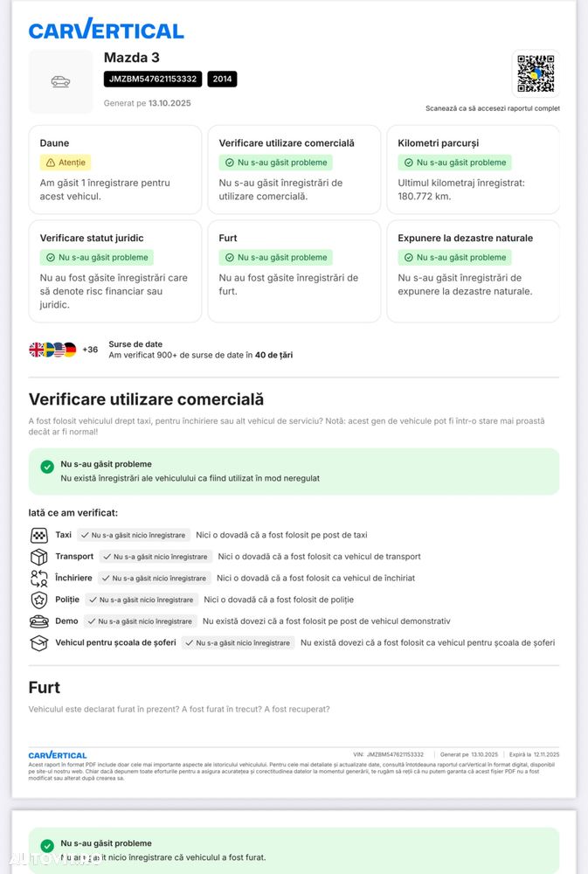The width and height of the screenshot is (588, 874).
Task: Click the Demo car icon
Action: (x=39, y=621)
